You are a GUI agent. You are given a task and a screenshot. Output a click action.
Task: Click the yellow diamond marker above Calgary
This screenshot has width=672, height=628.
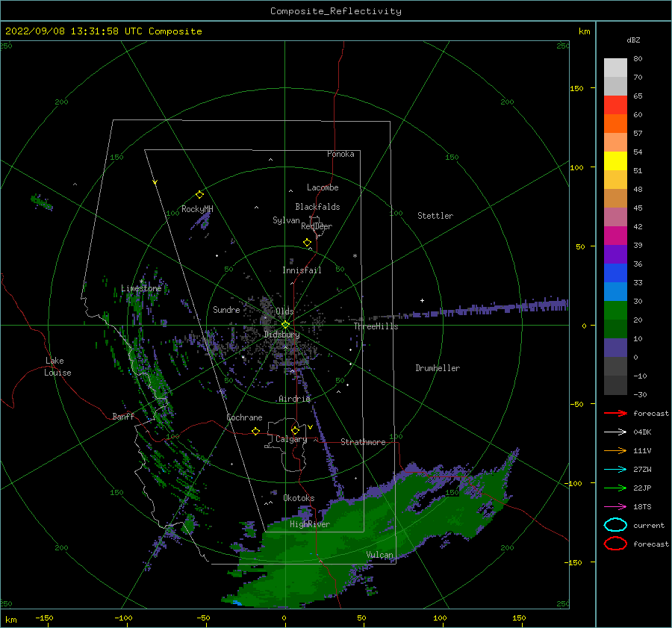click(295, 430)
